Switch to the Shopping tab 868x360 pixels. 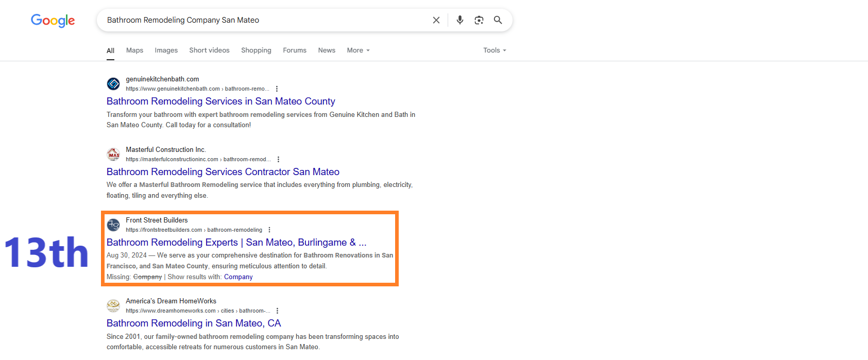[x=256, y=50]
